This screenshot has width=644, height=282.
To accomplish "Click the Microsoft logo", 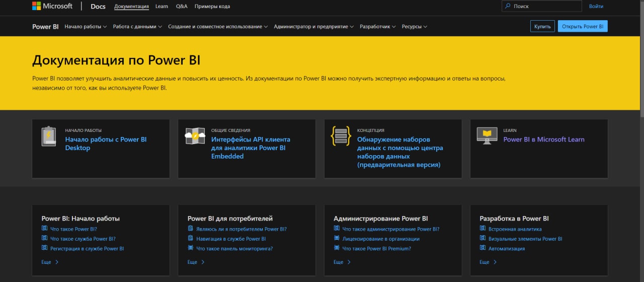I will point(52,6).
